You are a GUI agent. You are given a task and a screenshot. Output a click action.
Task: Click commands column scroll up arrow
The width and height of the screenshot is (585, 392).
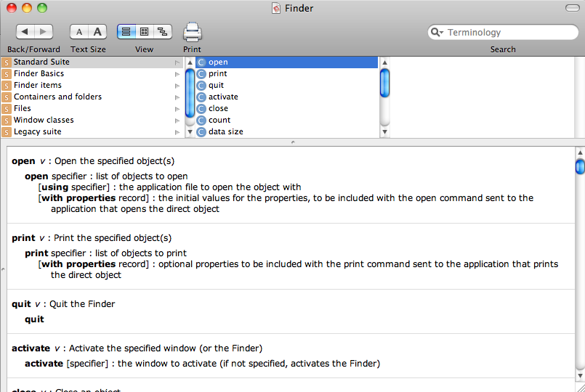[384, 62]
